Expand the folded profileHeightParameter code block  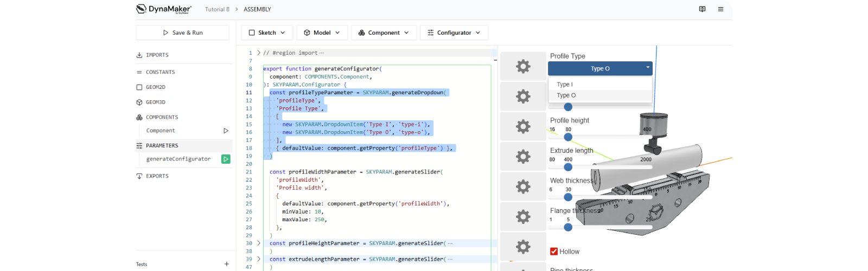tap(259, 243)
